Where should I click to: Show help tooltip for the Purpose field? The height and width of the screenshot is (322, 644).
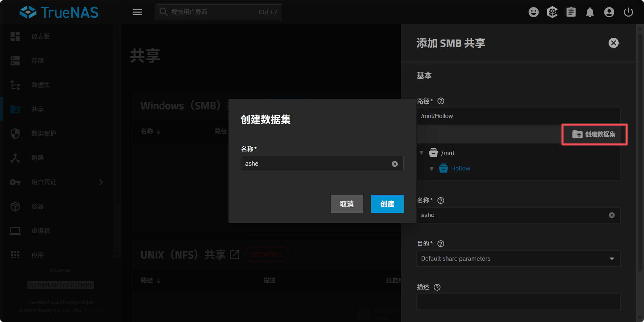[441, 244]
